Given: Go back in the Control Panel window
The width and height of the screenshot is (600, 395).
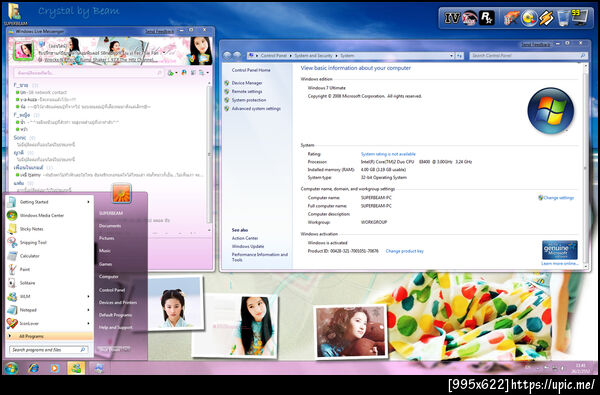Looking at the screenshot, I should coord(227,55).
